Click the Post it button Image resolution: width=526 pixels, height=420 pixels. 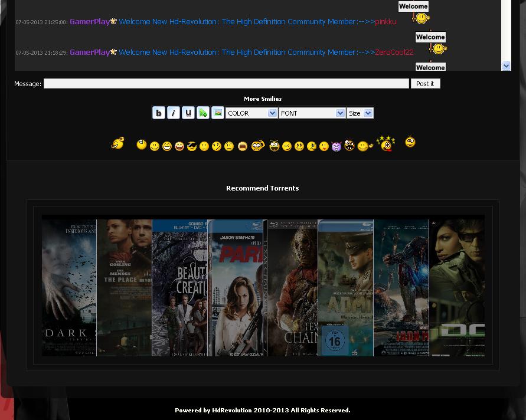(426, 84)
